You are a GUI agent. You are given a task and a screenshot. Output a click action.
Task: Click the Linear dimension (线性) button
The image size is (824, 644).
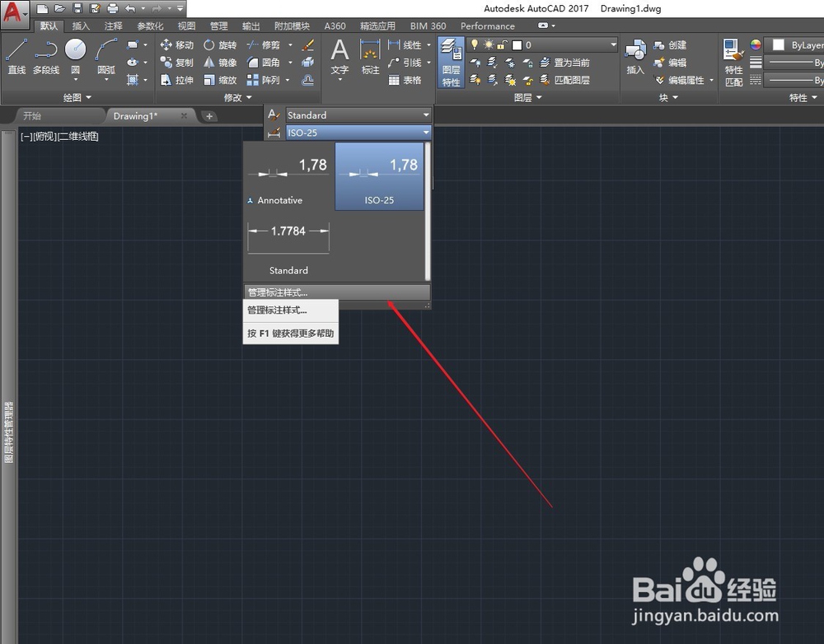tap(405, 45)
